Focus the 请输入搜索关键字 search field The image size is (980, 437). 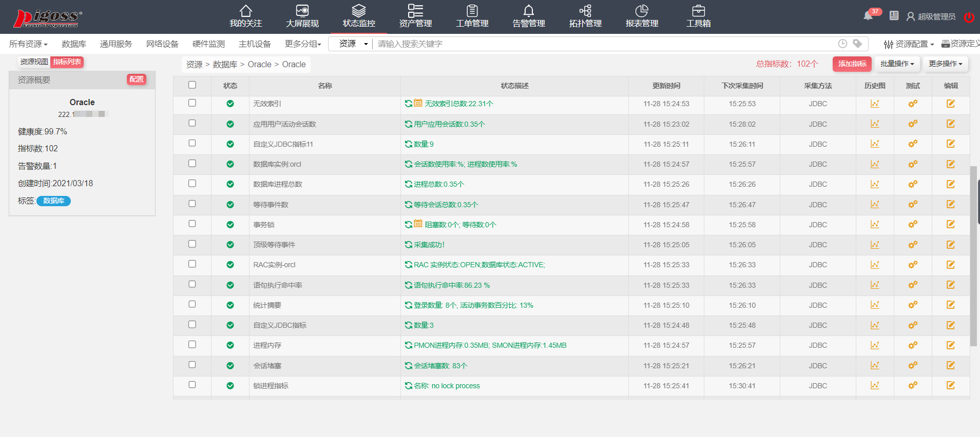point(606,44)
